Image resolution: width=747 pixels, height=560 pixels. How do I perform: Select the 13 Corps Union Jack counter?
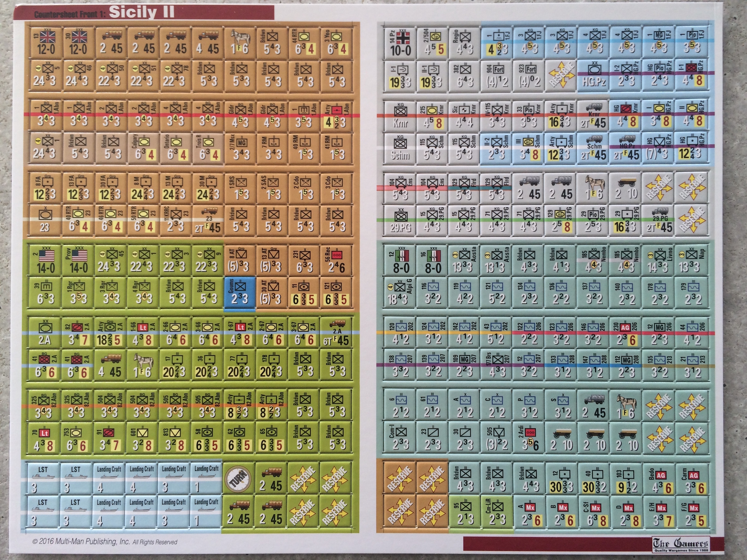(46, 42)
